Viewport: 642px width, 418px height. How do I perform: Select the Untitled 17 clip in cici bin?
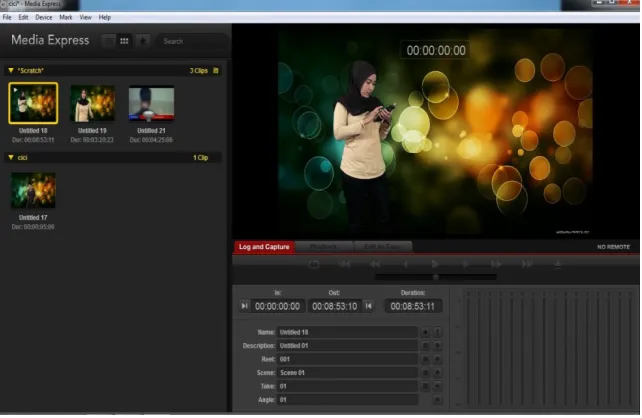point(33,191)
